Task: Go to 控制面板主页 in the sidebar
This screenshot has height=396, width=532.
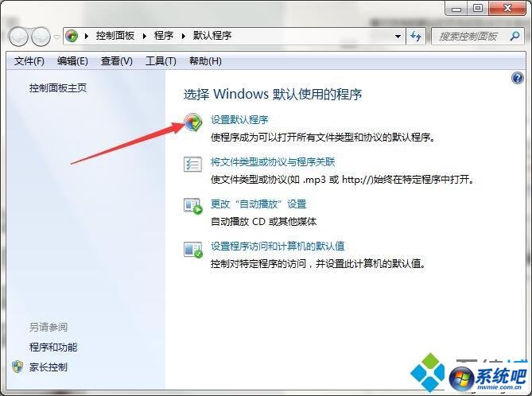Action: pyautogui.click(x=58, y=88)
